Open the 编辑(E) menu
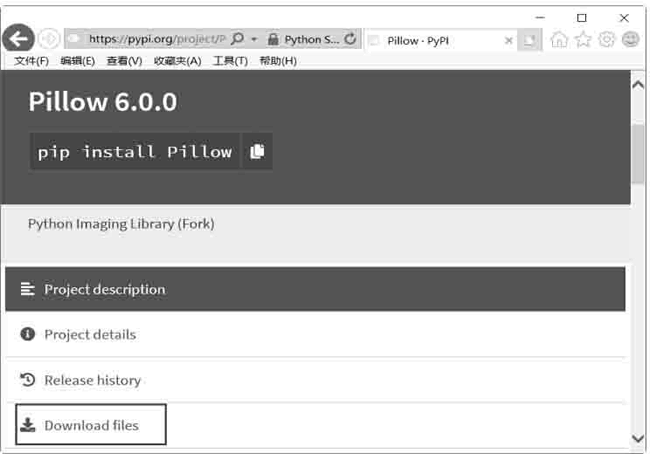This screenshot has height=454, width=650. click(78, 61)
